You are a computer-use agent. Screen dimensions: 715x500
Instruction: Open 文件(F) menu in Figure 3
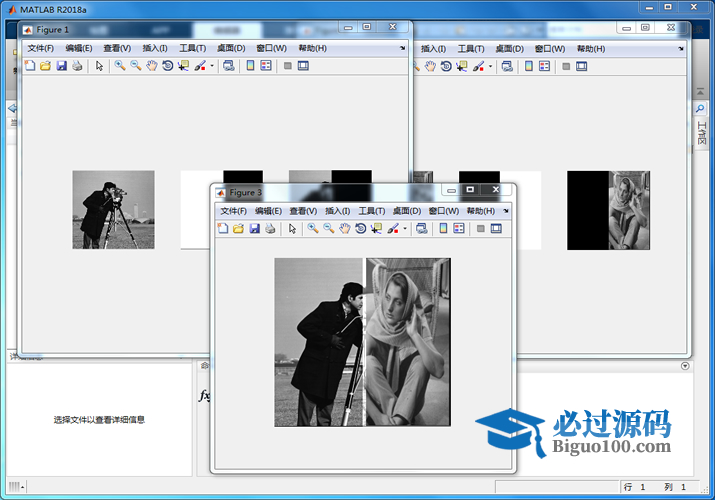click(233, 211)
